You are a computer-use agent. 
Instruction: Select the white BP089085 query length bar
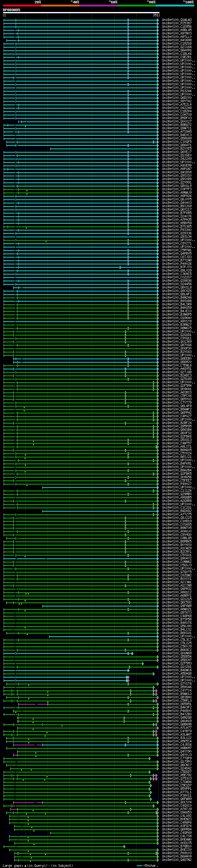pos(81,12)
